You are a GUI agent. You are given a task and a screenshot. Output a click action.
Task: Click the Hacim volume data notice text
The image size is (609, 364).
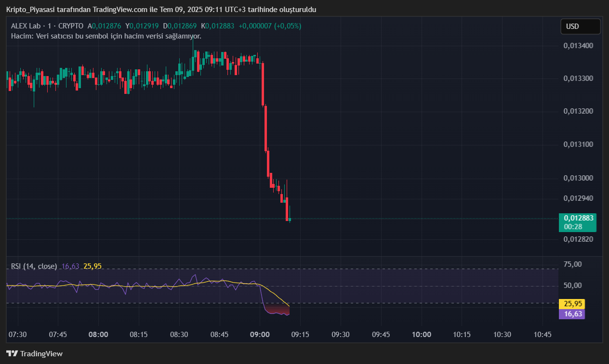pos(106,36)
